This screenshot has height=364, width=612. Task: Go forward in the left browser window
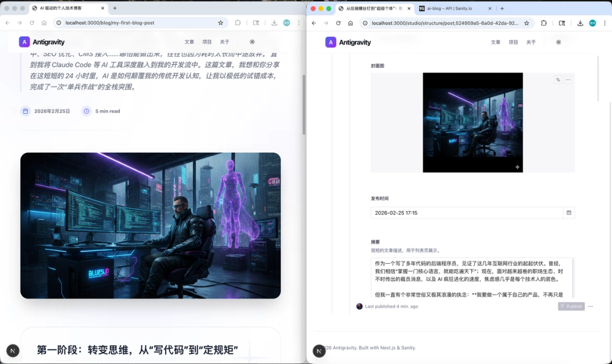[x=20, y=23]
